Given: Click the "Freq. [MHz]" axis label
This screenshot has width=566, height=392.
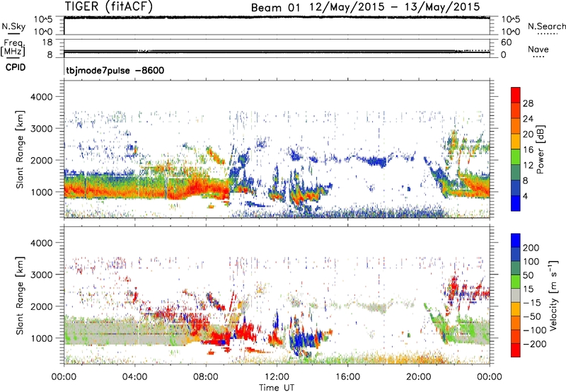Looking at the screenshot, I should 13,47.
